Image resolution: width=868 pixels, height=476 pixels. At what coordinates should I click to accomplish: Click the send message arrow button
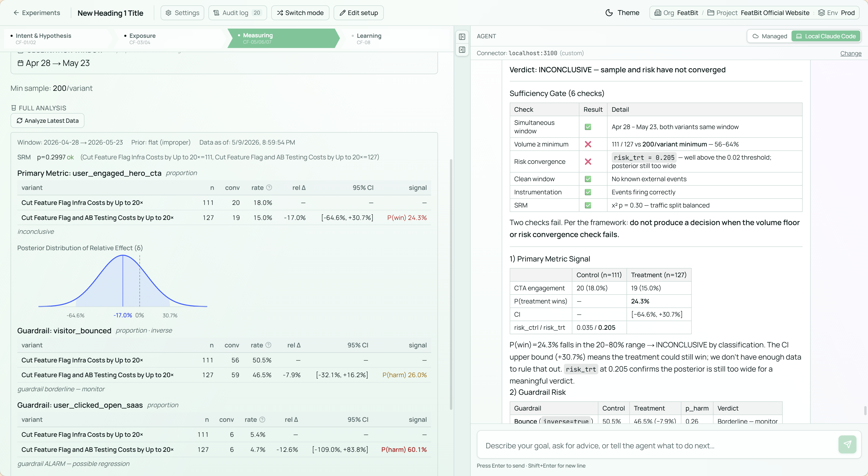coord(847,444)
